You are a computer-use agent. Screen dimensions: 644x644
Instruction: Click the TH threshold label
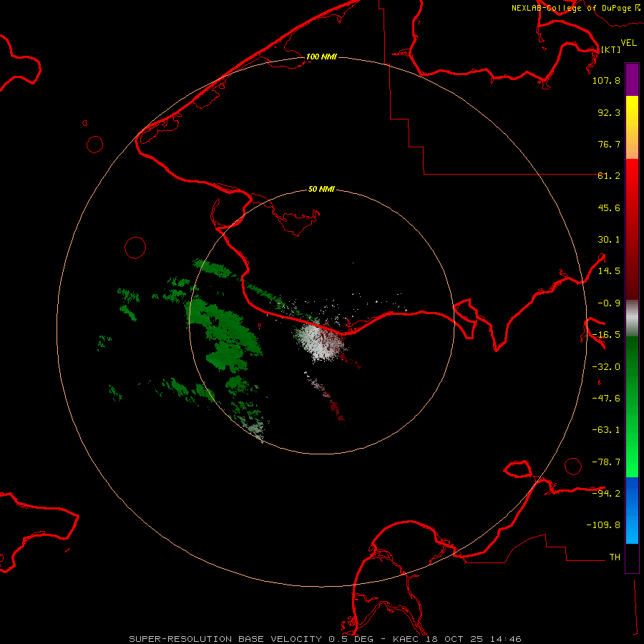tap(615, 557)
